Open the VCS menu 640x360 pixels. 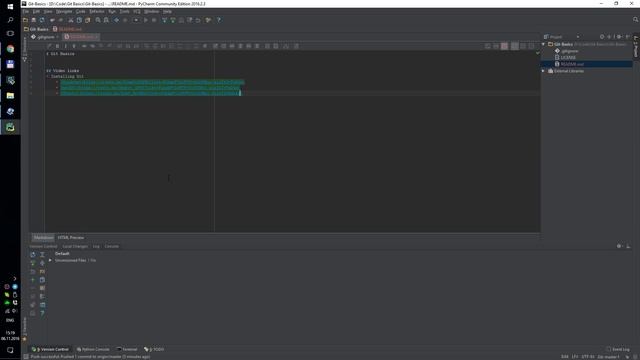(137, 11)
